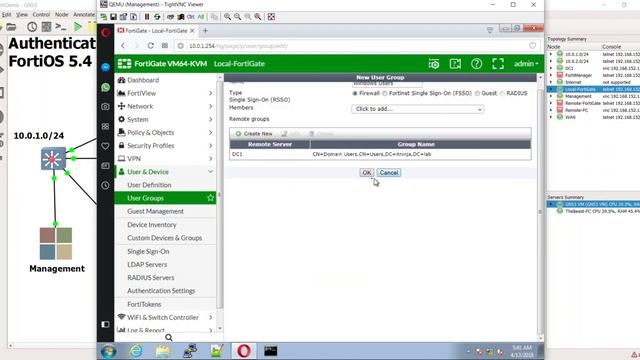Screen dimensions: 640x360
Task: Click Internet Explorer in Windows taskbar
Action: [136, 351]
